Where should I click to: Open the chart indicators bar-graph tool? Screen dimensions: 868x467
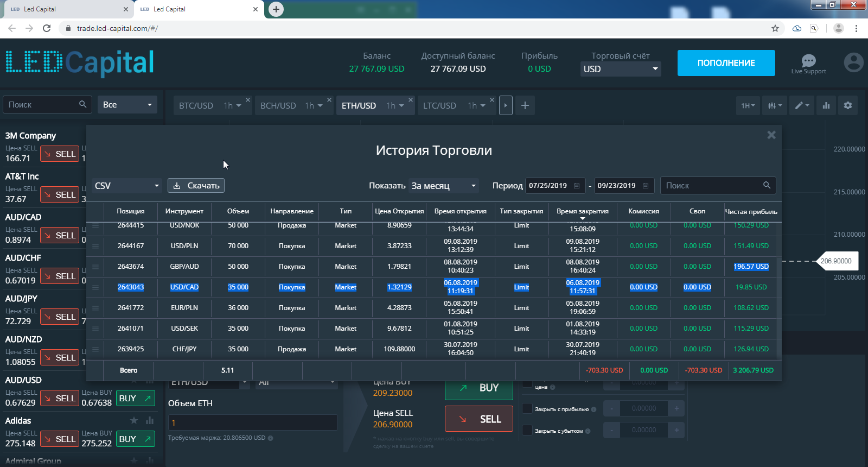coord(826,105)
